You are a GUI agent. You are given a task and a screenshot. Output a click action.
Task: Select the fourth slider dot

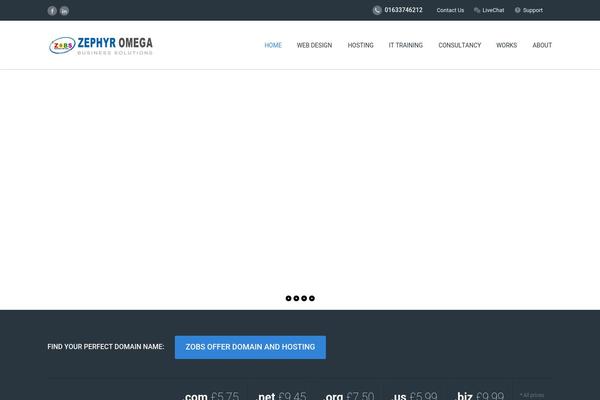pos(312,298)
